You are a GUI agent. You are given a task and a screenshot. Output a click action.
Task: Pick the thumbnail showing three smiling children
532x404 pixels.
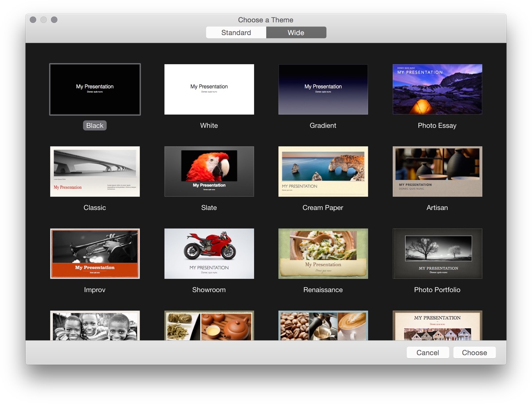(95, 326)
